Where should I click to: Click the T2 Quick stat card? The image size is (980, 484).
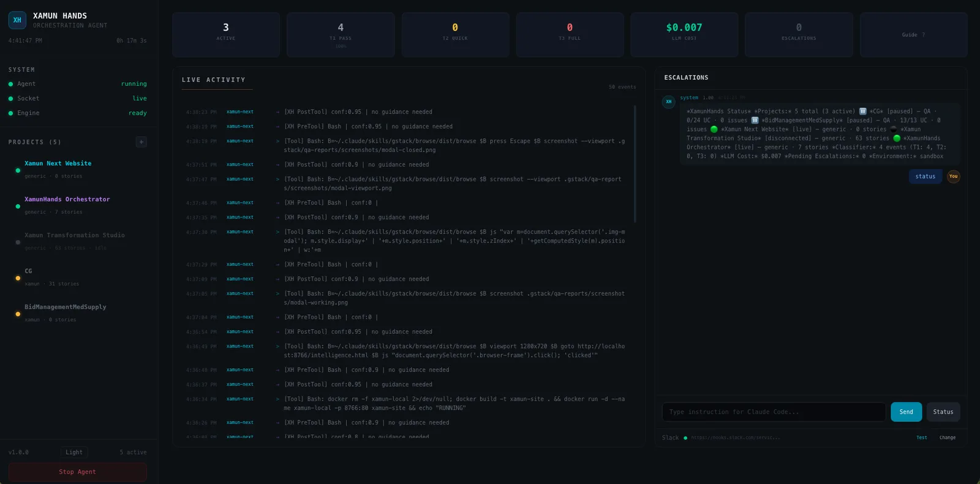click(x=455, y=35)
